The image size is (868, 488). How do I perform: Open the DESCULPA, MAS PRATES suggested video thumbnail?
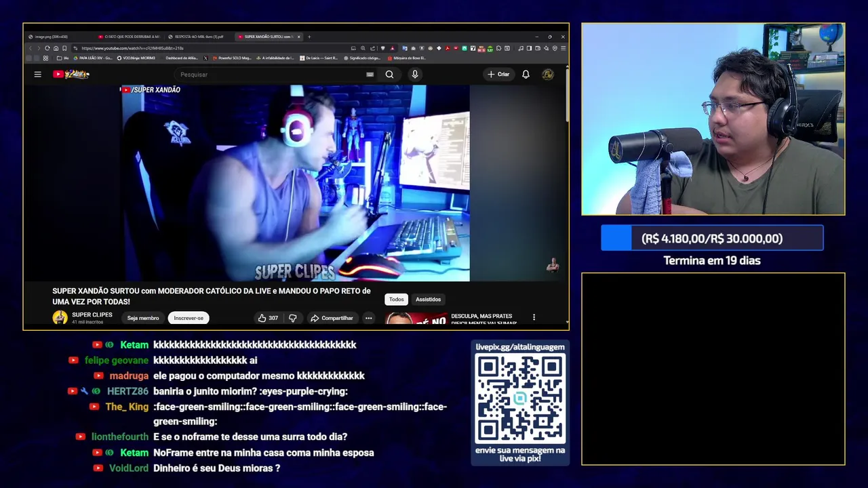point(416,319)
